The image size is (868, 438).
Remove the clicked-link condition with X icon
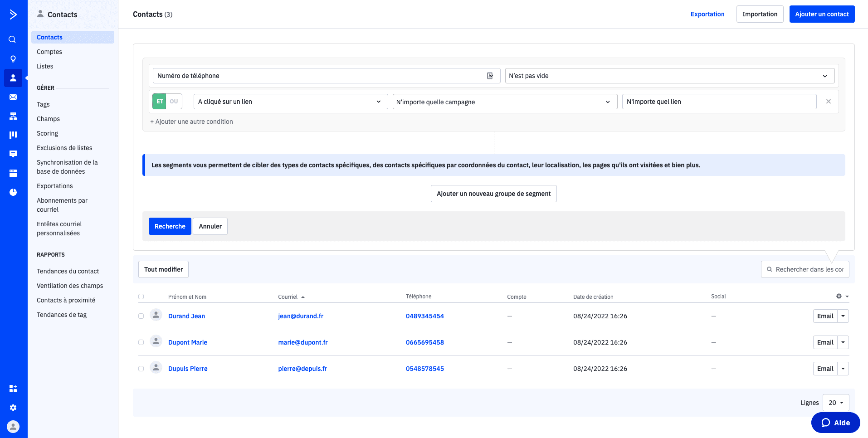(828, 102)
